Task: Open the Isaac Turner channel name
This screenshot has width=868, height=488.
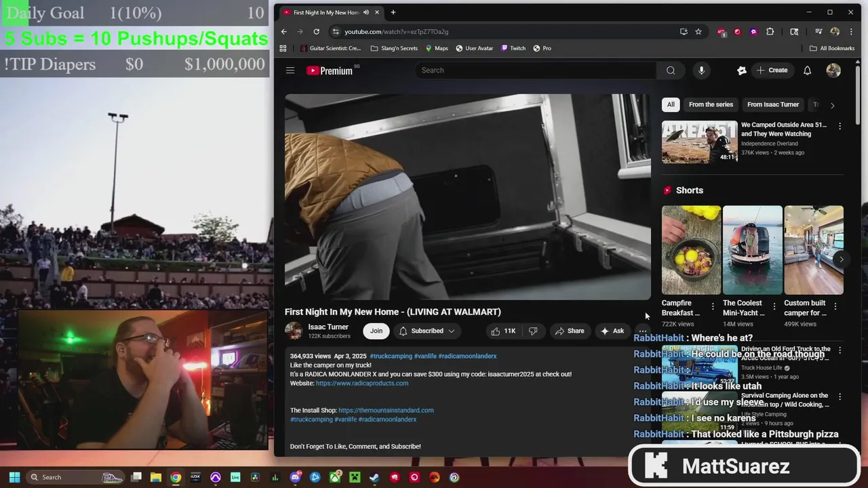Action: tap(328, 327)
